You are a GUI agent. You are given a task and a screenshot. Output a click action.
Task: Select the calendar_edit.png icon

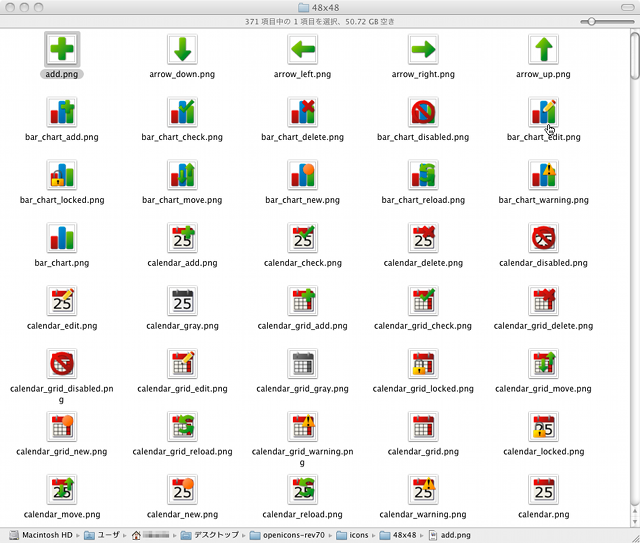pyautogui.click(x=62, y=301)
